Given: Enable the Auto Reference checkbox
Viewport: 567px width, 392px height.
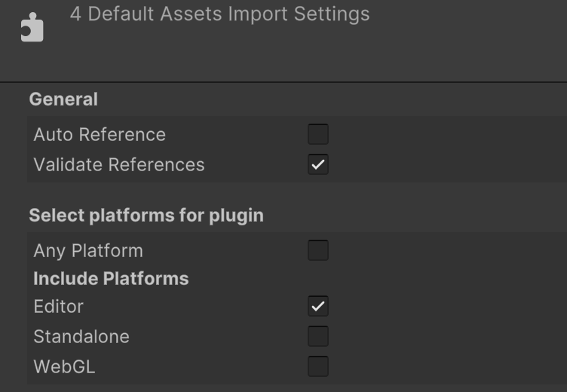Looking at the screenshot, I should 318,134.
